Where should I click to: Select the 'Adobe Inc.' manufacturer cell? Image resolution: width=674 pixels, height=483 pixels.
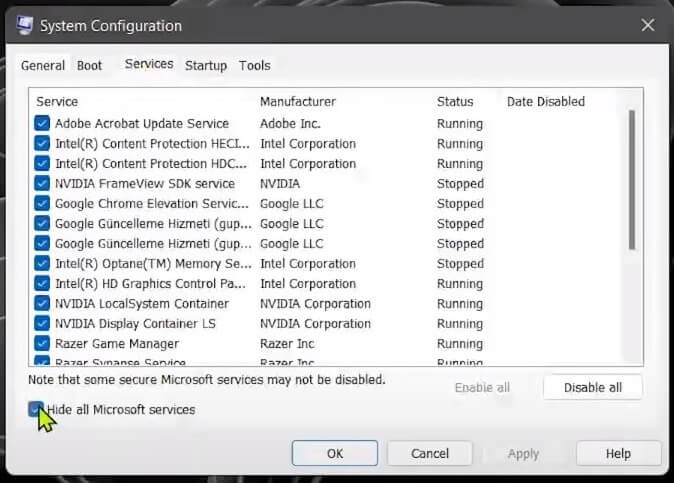pos(290,123)
